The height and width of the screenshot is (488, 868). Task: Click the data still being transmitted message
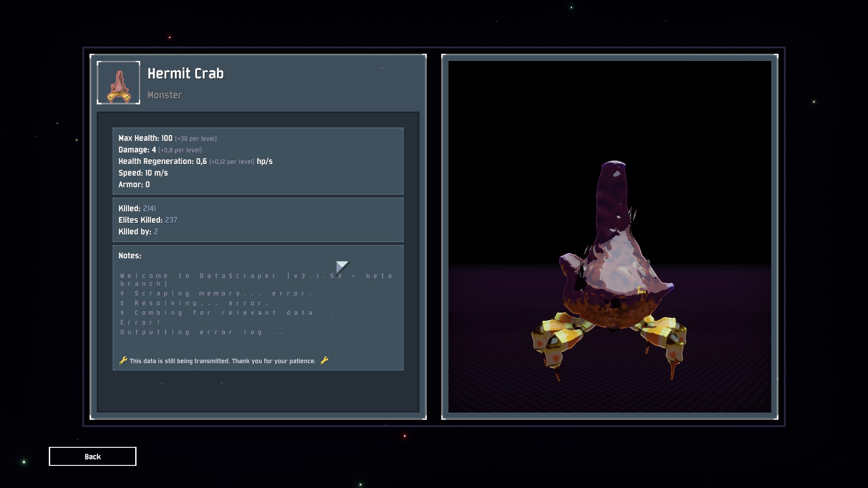[x=222, y=361]
